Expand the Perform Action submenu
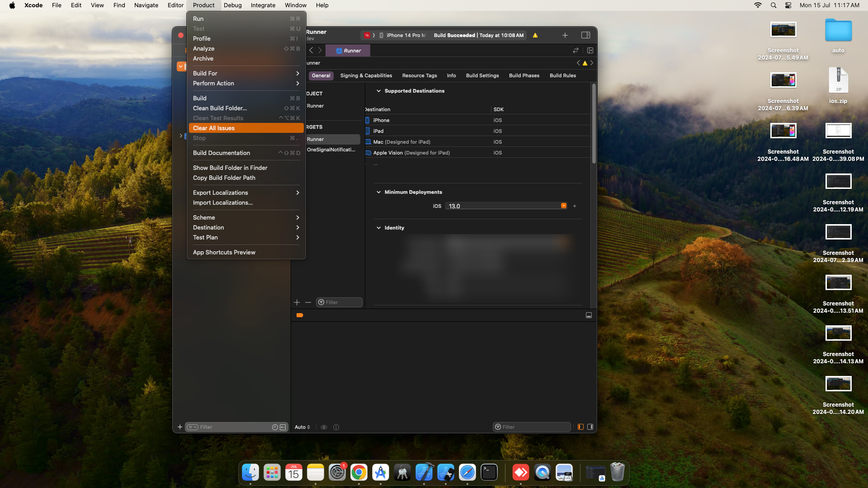868x488 pixels. [246, 83]
